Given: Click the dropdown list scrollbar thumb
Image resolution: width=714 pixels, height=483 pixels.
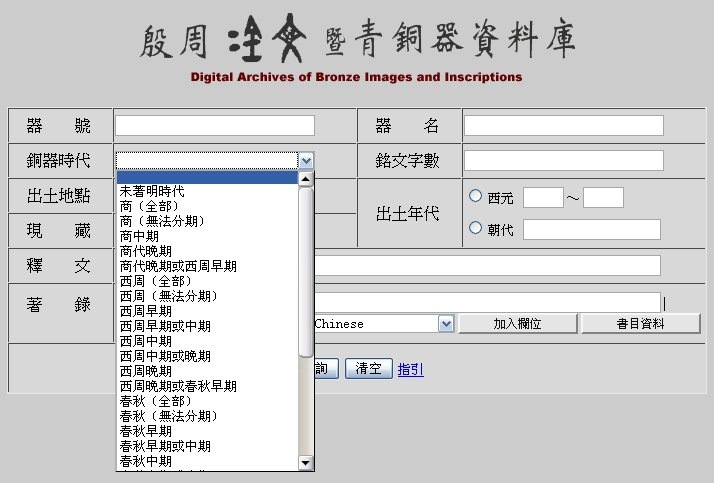Looking at the screenshot, I should (306, 272).
